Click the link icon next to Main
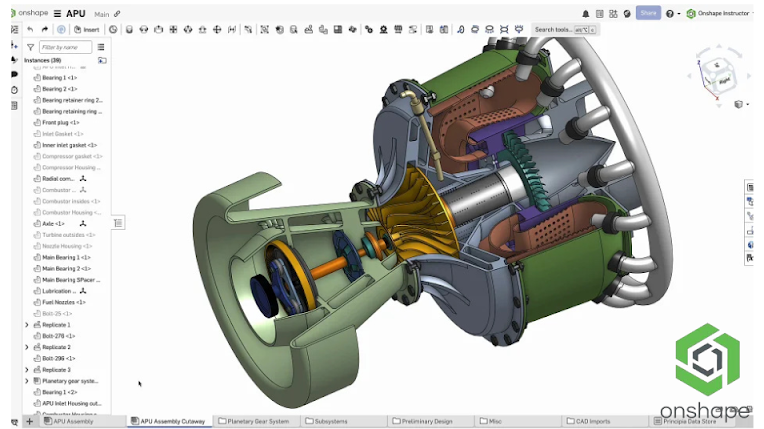The width and height of the screenshot is (764, 429). [x=117, y=14]
